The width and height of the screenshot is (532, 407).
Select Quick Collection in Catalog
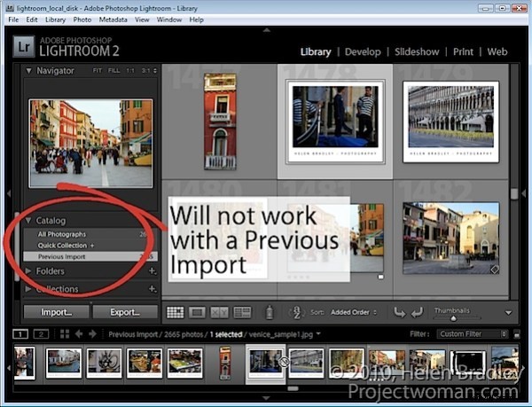pos(90,246)
